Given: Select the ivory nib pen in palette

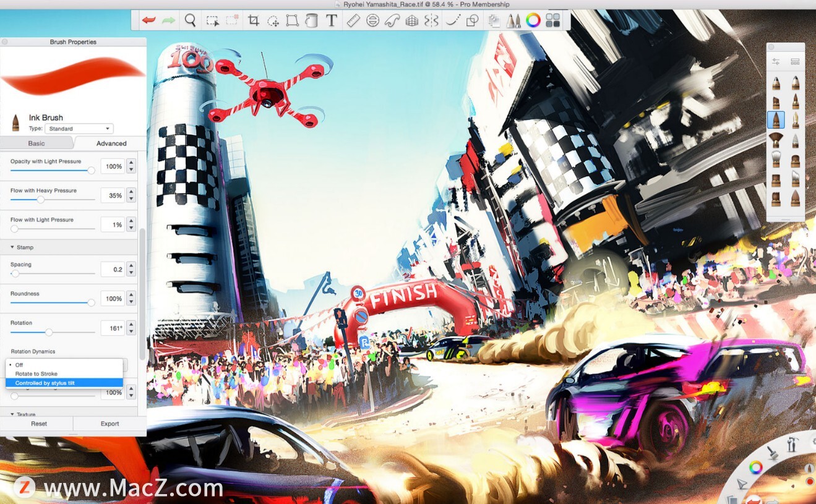Looking at the screenshot, I should point(796,120).
